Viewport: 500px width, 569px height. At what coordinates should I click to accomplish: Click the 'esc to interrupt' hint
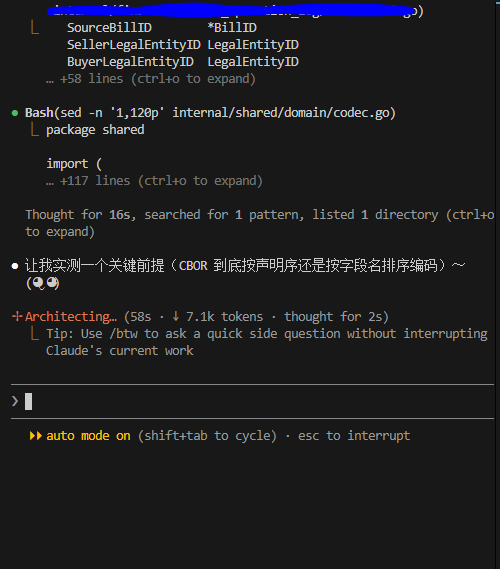354,435
